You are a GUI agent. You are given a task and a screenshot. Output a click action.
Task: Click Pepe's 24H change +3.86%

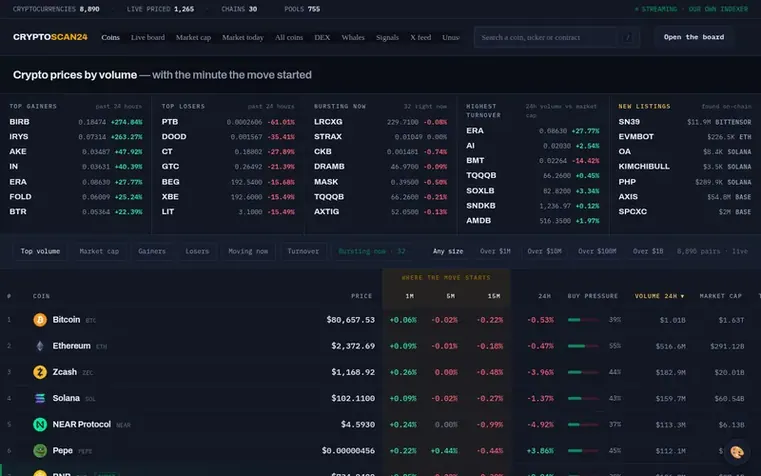[540, 451]
